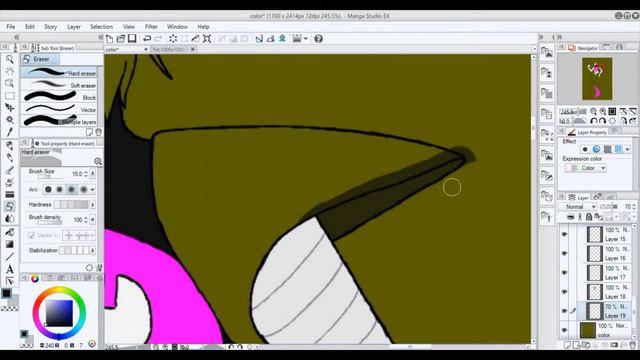Select the first anti-aliasing option
Image resolution: width=640 pixels, height=360 pixels.
48,189
